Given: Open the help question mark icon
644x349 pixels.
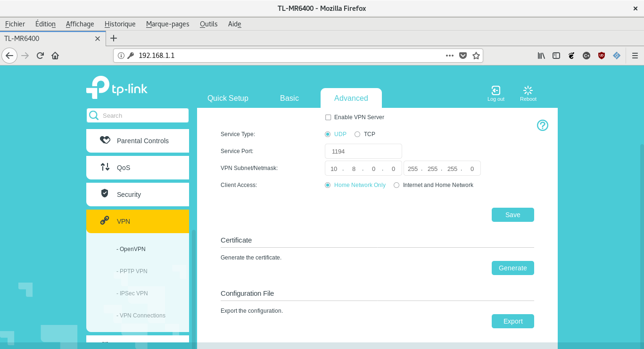Looking at the screenshot, I should 543,125.
